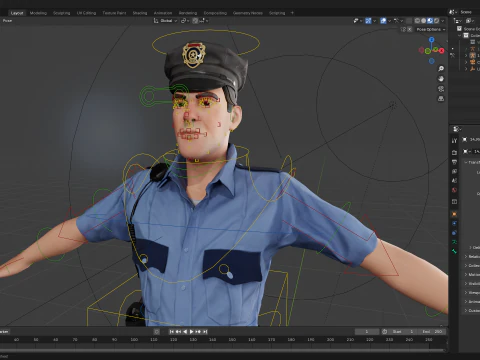The height and width of the screenshot is (360, 480).
Task: Toggle auto keying in the timeline
Action: 157,332
